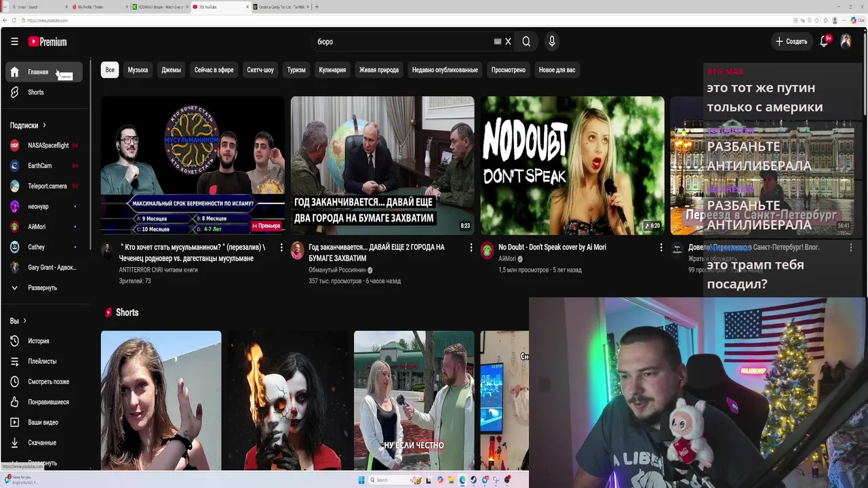
Task: Open the hamburger guide menu
Action: click(x=14, y=41)
